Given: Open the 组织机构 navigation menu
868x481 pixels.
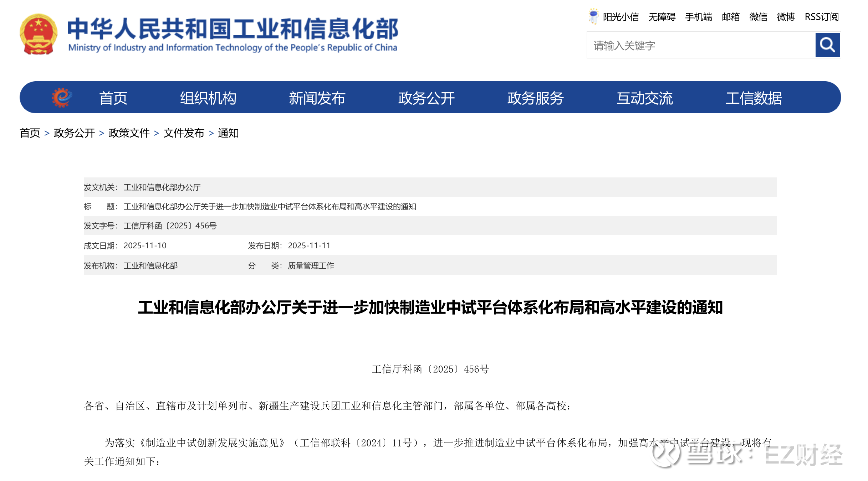Looking at the screenshot, I should (x=208, y=98).
